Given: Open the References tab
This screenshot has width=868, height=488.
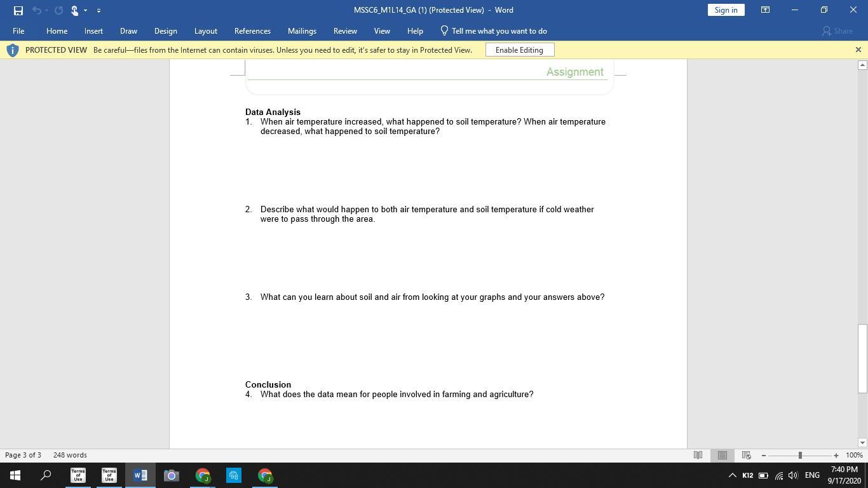Looking at the screenshot, I should (x=252, y=31).
